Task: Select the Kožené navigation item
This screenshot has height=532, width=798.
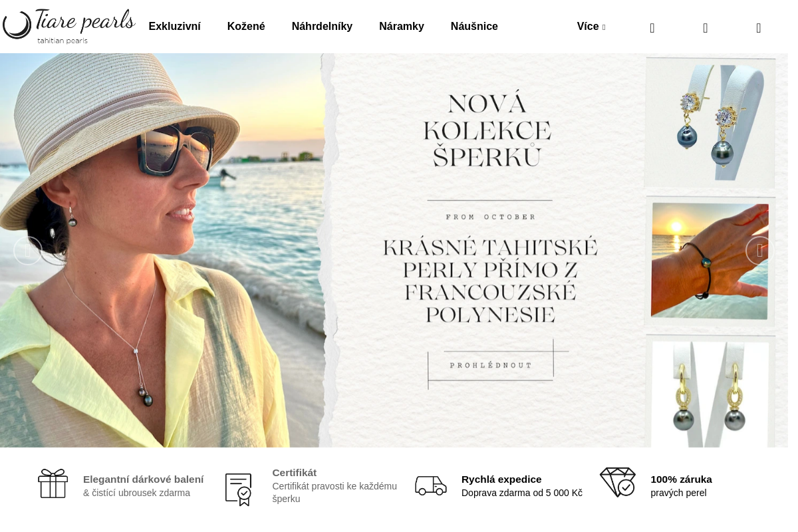Action: click(x=246, y=27)
